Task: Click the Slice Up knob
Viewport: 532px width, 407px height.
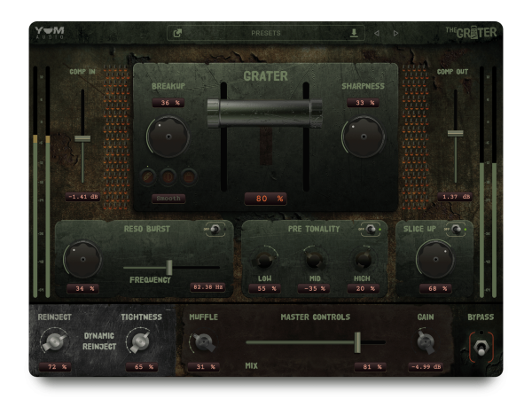Action: (x=435, y=260)
